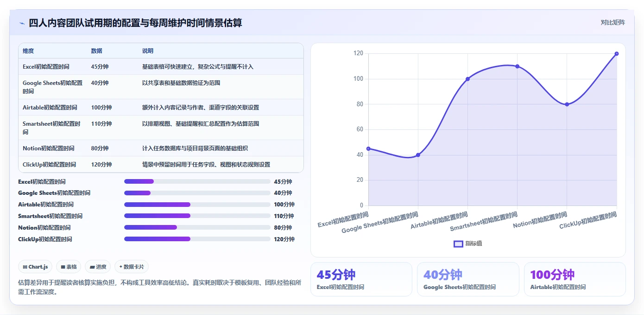Image resolution: width=644 pixels, height=315 pixels.
Task: Click description about 排期视图、基础提醒和汇总配置
Action: [201, 124]
